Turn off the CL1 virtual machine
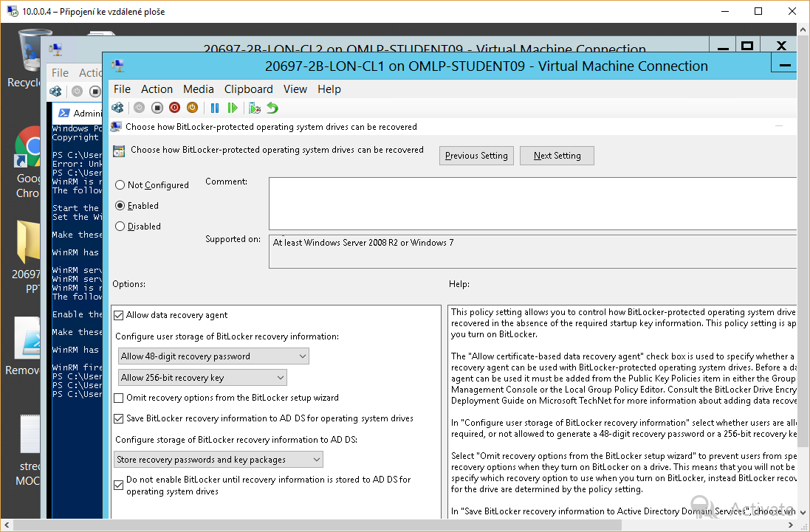Image resolution: width=810 pixels, height=532 pixels. (x=157, y=108)
